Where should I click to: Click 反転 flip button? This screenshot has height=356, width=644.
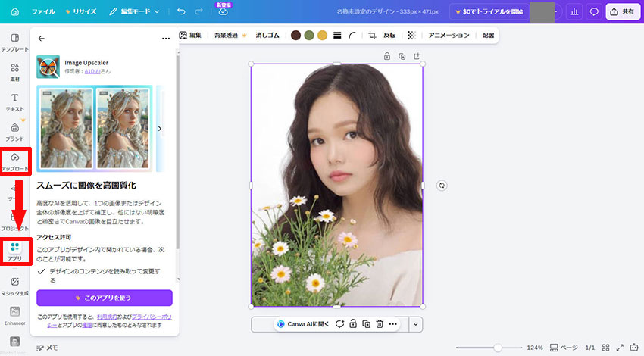click(x=389, y=36)
